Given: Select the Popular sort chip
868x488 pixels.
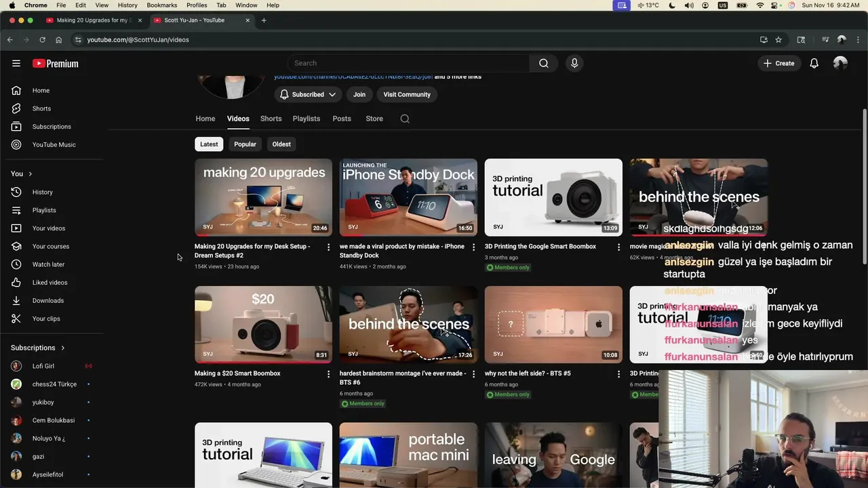Looking at the screenshot, I should pyautogui.click(x=245, y=144).
